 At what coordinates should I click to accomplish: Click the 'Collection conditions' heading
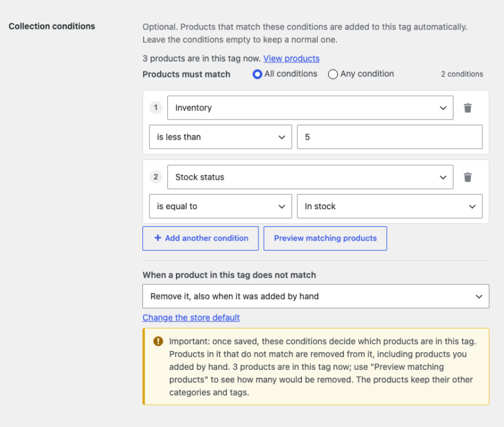[x=52, y=26]
